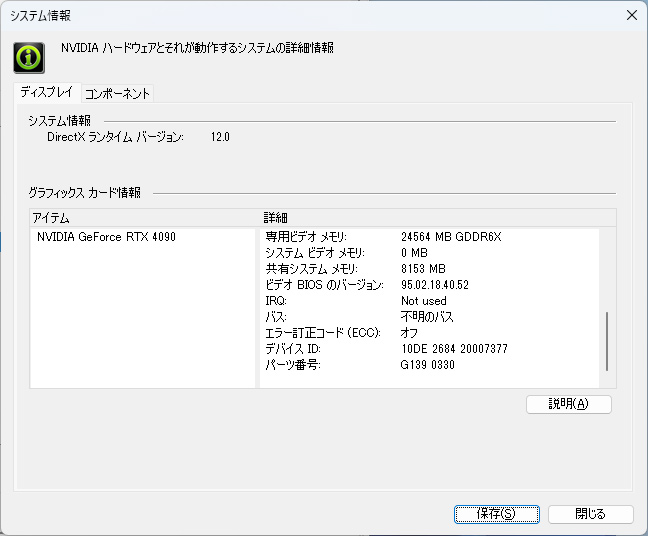Click the アイテム column header
This screenshot has width=648, height=536.
[x=51, y=218]
